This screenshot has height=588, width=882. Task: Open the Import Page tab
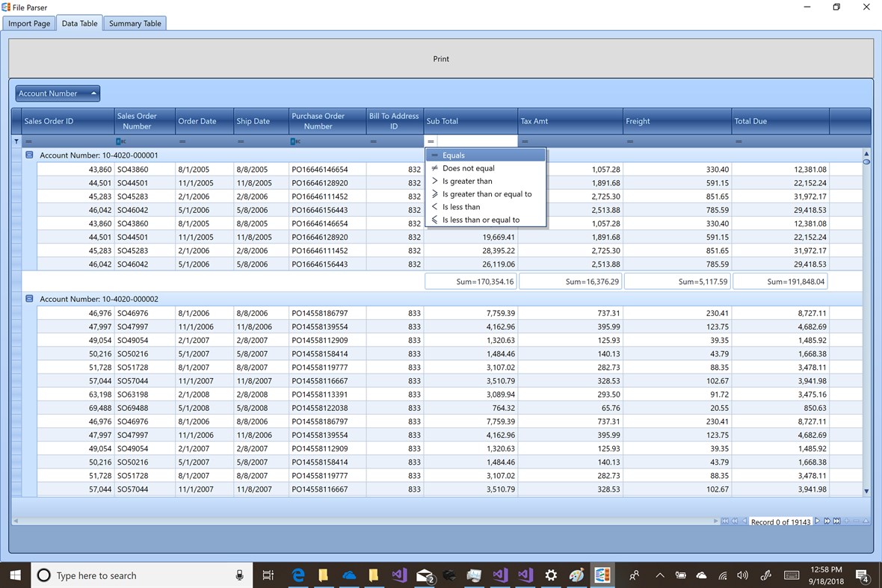(x=29, y=23)
